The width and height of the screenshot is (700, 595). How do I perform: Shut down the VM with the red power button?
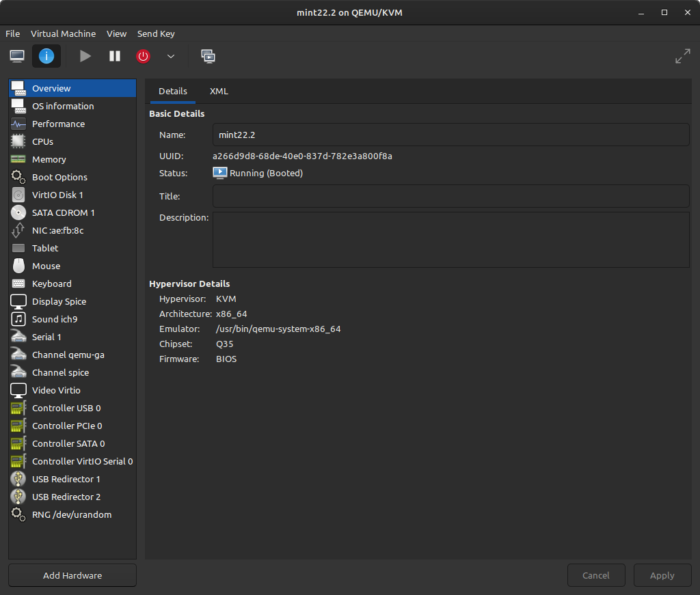(144, 56)
